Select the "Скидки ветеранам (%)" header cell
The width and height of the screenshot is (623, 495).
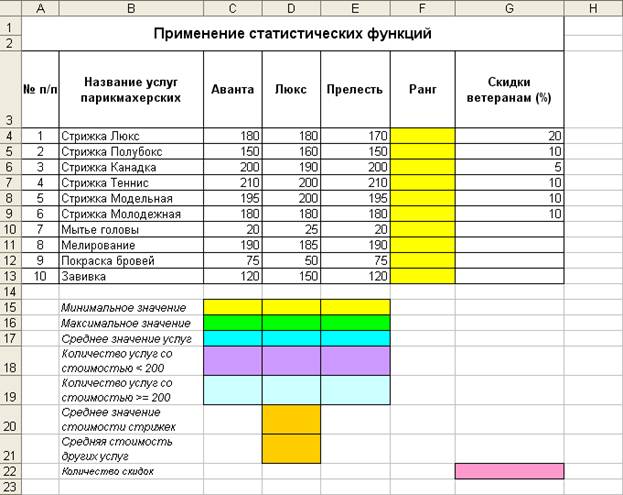tap(509, 89)
